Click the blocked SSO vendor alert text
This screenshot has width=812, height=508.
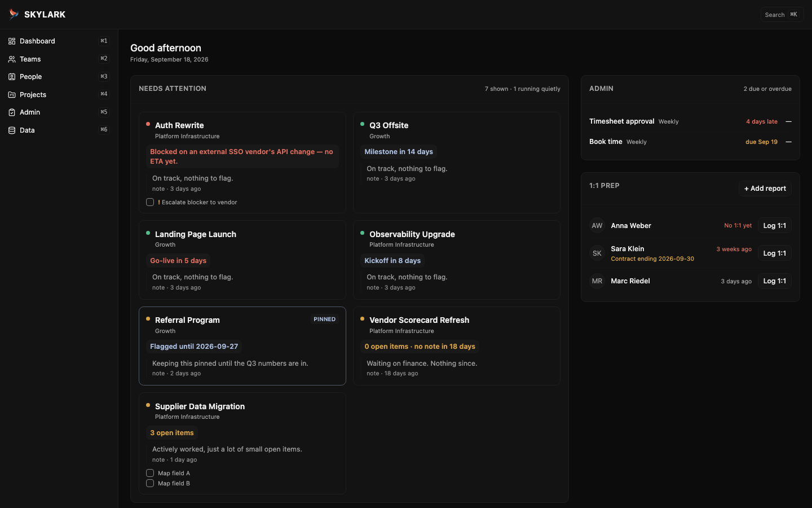click(x=242, y=156)
